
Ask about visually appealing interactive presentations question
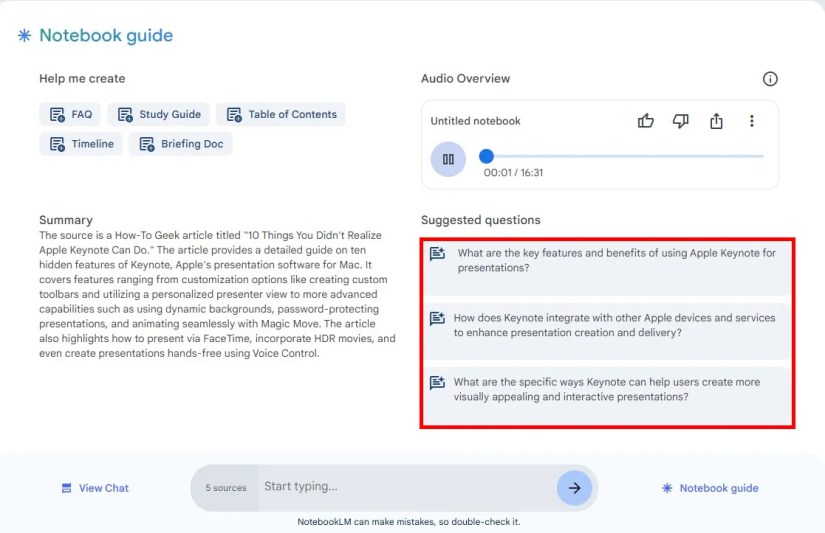click(x=608, y=396)
